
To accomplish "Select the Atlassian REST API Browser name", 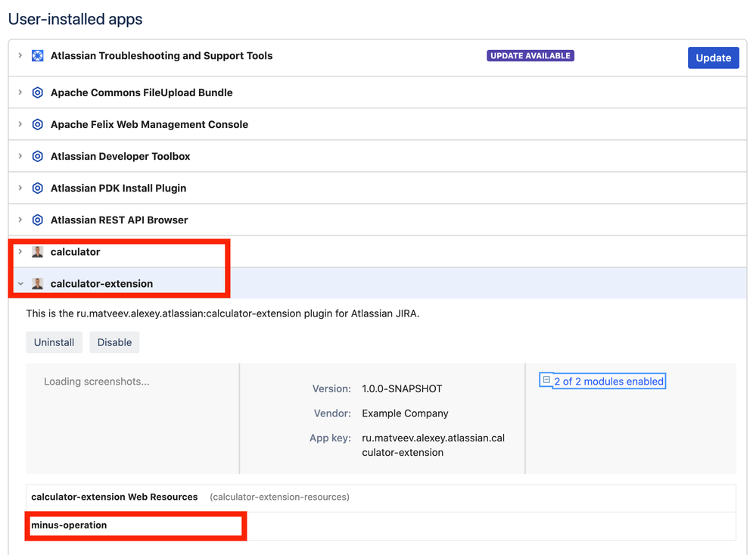I will click(120, 220).
